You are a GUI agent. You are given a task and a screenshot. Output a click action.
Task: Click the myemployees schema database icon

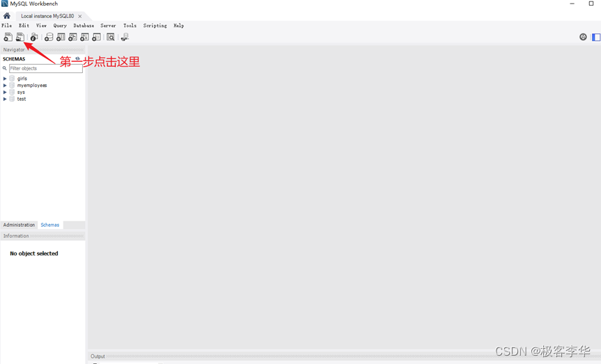12,85
